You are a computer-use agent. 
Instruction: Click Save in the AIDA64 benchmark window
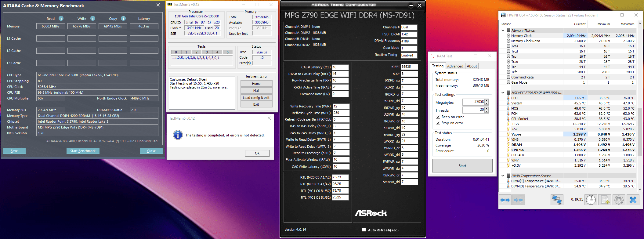point(14,151)
